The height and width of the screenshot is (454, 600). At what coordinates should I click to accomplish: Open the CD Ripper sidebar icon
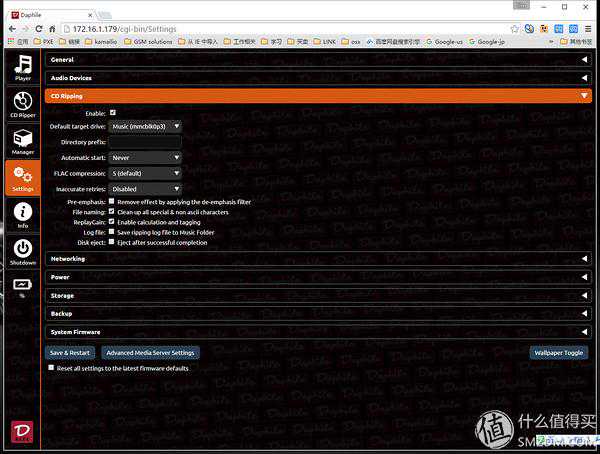(x=22, y=104)
